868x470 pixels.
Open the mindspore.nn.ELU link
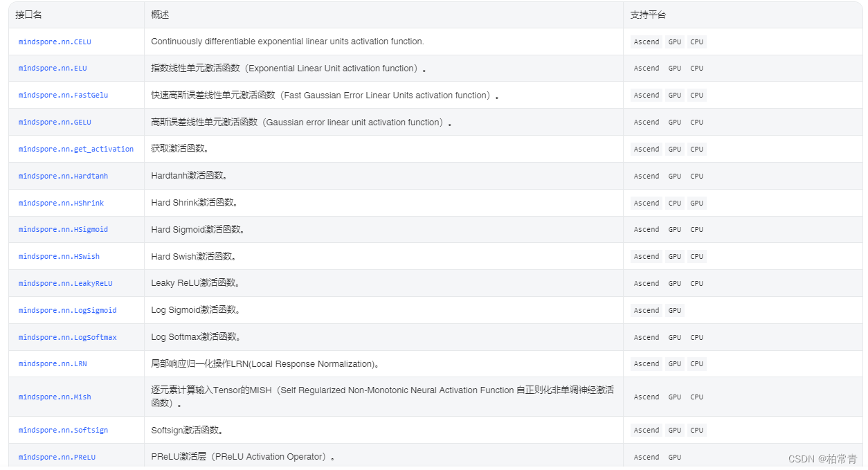pos(53,69)
